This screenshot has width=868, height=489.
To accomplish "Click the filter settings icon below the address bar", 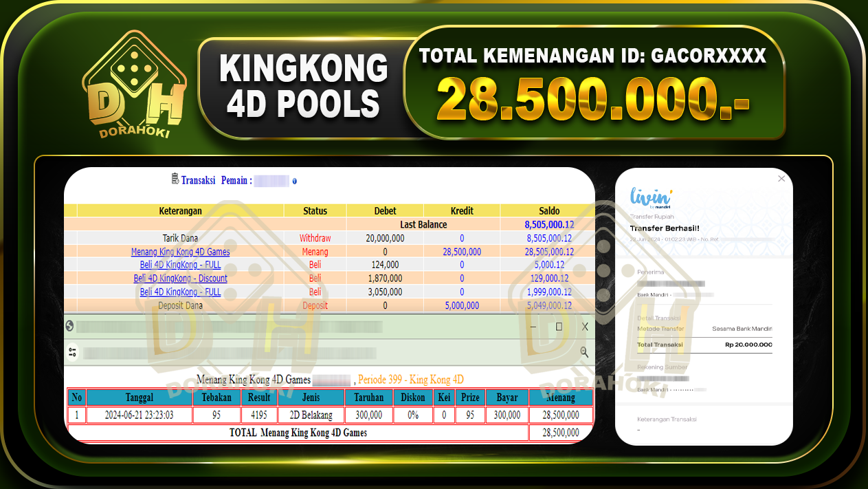I will point(73,352).
